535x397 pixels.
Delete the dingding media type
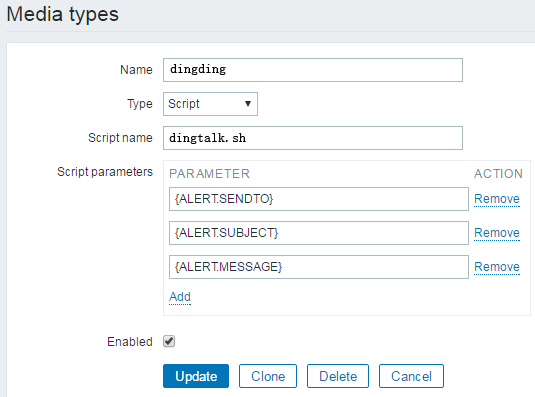pos(338,376)
